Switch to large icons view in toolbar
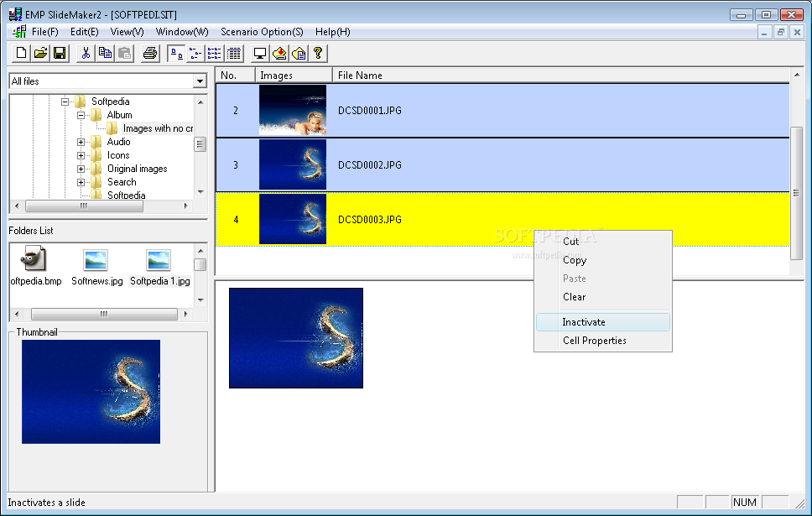 (x=177, y=54)
